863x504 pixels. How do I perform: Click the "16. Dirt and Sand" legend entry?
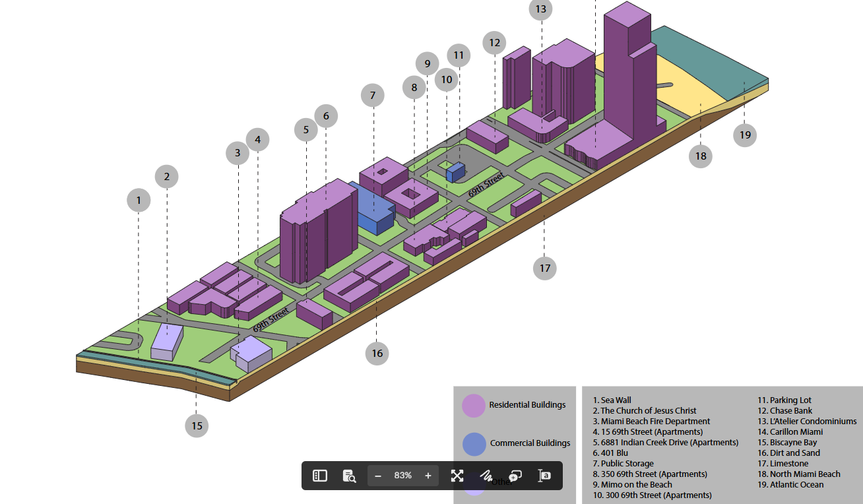point(788,453)
